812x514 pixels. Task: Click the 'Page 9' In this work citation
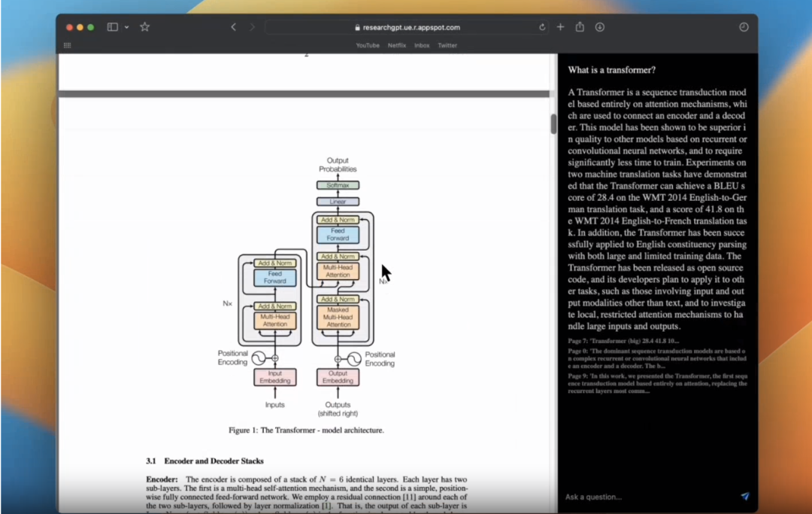[x=657, y=383]
